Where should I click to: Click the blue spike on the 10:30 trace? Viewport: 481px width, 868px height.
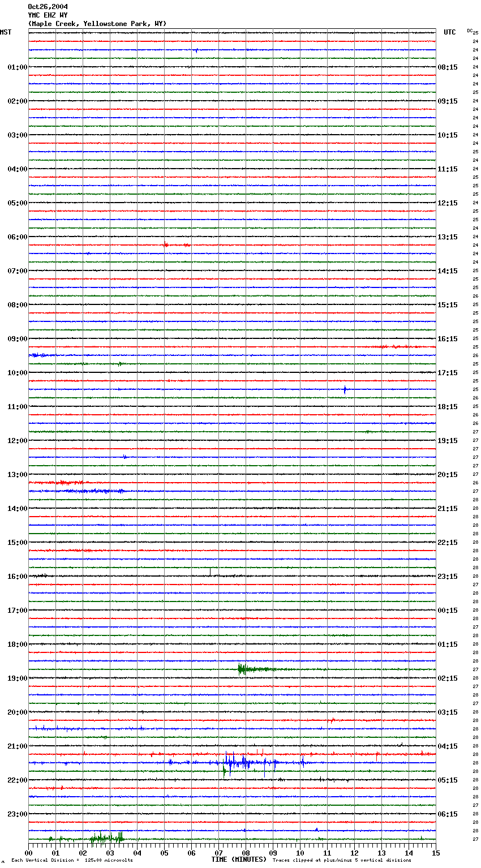point(345,389)
